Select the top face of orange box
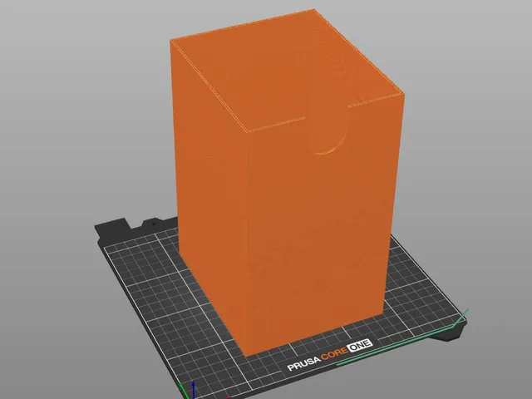The height and width of the screenshot is (399, 532). click(285, 68)
